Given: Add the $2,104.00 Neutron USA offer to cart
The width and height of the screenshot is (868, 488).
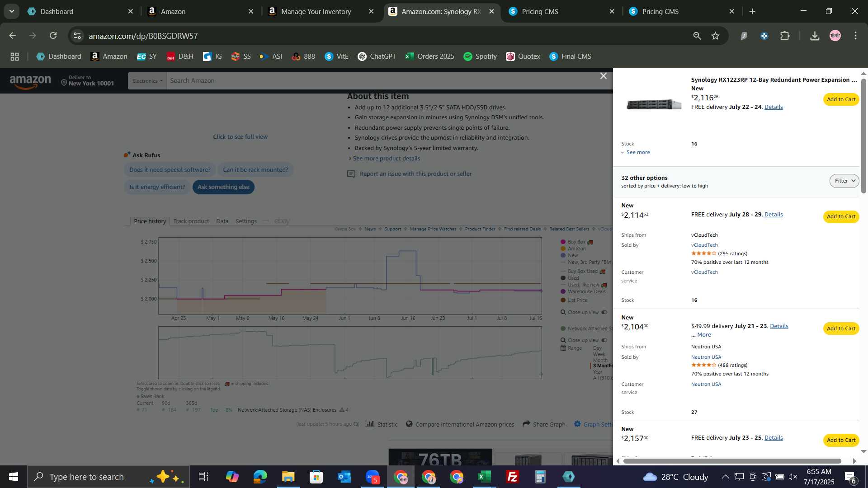Looking at the screenshot, I should pyautogui.click(x=841, y=328).
